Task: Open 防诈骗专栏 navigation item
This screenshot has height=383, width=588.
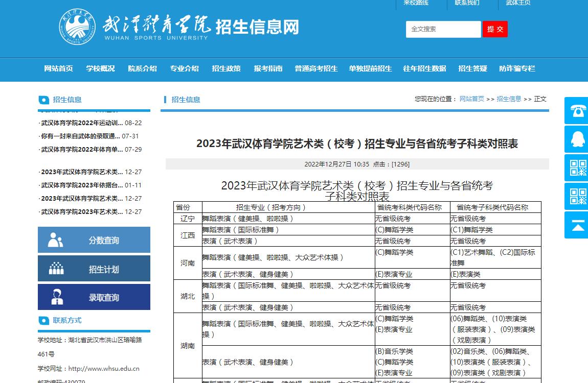Action: tap(517, 68)
